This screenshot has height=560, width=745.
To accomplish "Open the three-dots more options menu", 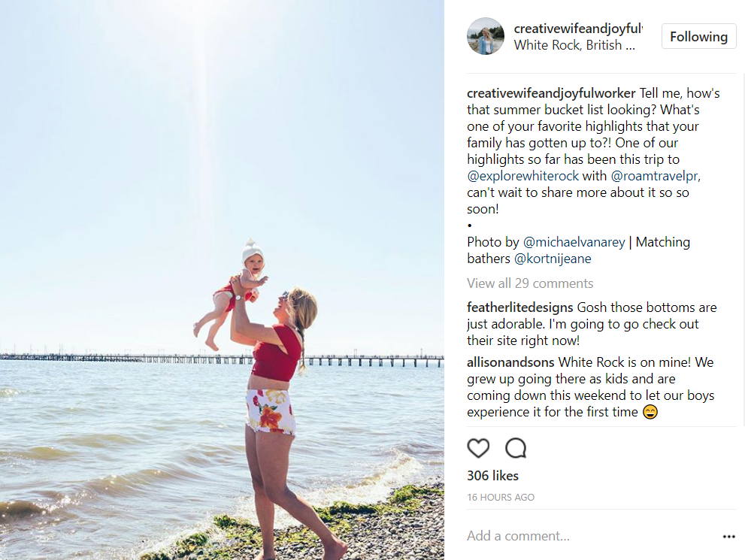I will [728, 536].
